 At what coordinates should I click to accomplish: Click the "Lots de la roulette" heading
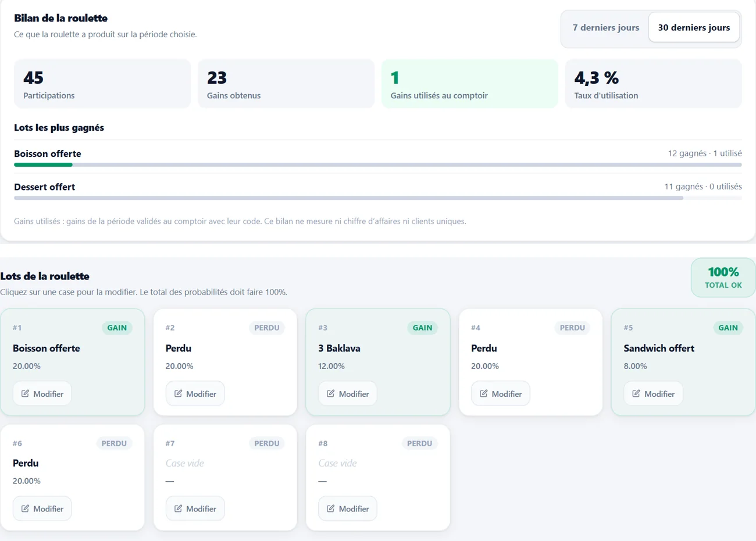click(45, 276)
